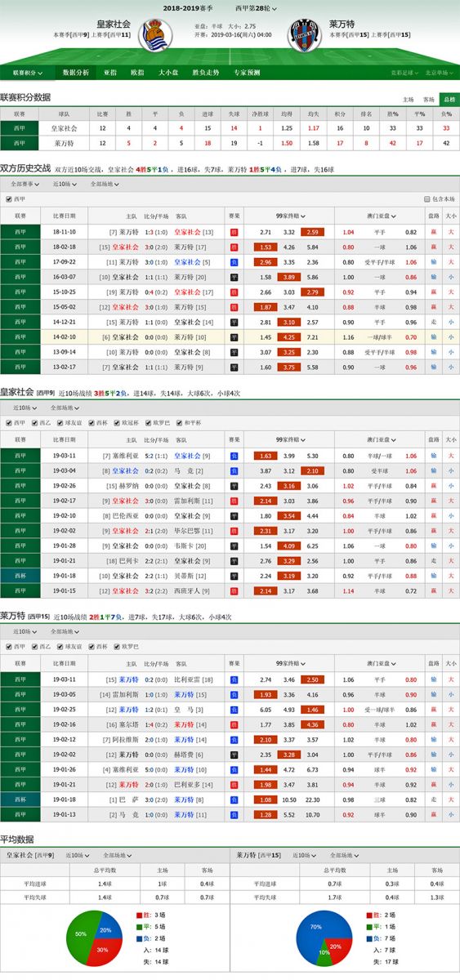Screen dimensions: 460x980
Task: Open 莱万特 link in standings table
Action: pos(65,143)
